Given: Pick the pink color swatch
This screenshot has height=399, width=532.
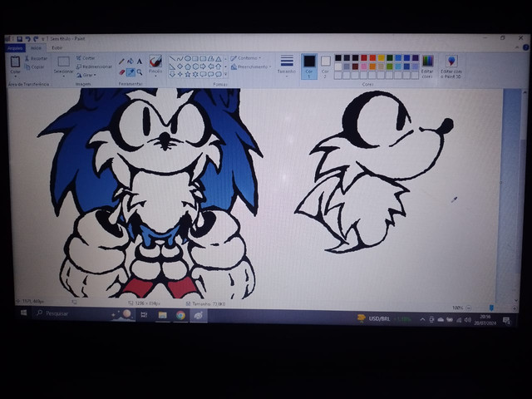Looking at the screenshot, I should [364, 66].
